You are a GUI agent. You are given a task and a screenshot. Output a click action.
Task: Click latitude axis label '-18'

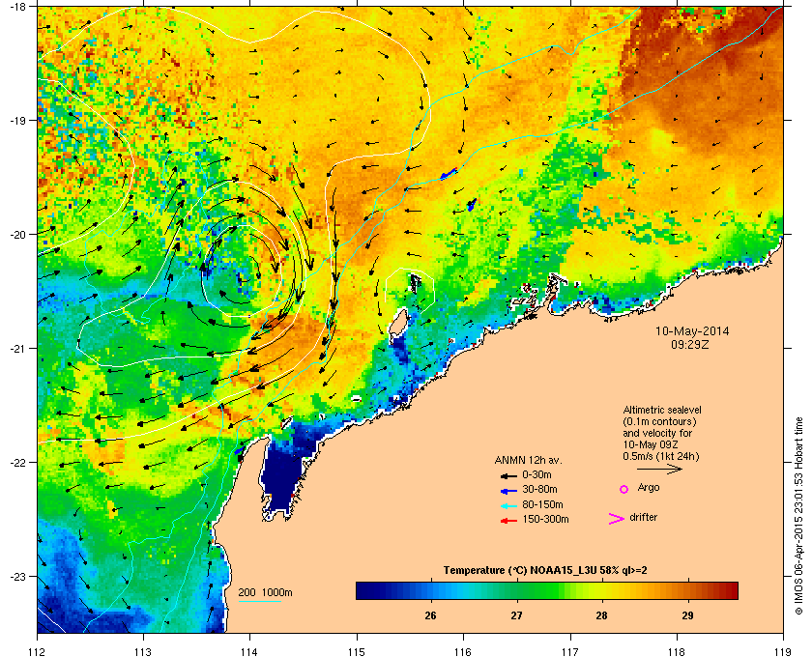[17, 6]
